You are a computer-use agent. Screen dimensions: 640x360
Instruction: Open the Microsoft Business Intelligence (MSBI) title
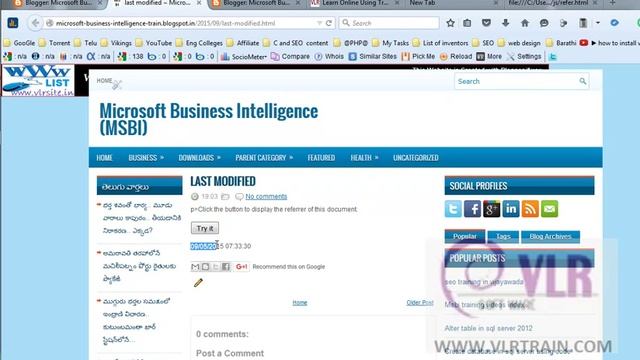click(x=209, y=119)
